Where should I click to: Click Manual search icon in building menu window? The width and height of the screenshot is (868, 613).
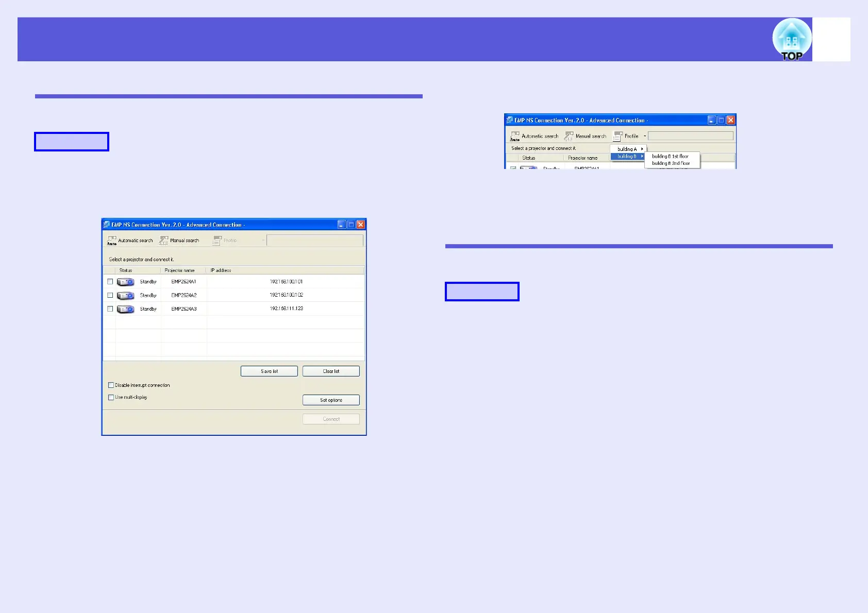pyautogui.click(x=569, y=136)
